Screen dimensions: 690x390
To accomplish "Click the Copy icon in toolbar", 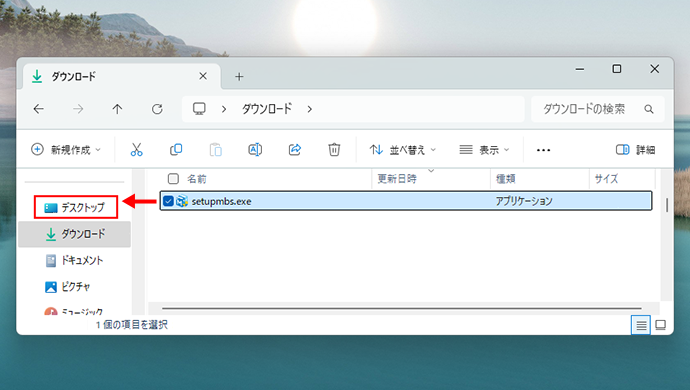I will (x=176, y=150).
